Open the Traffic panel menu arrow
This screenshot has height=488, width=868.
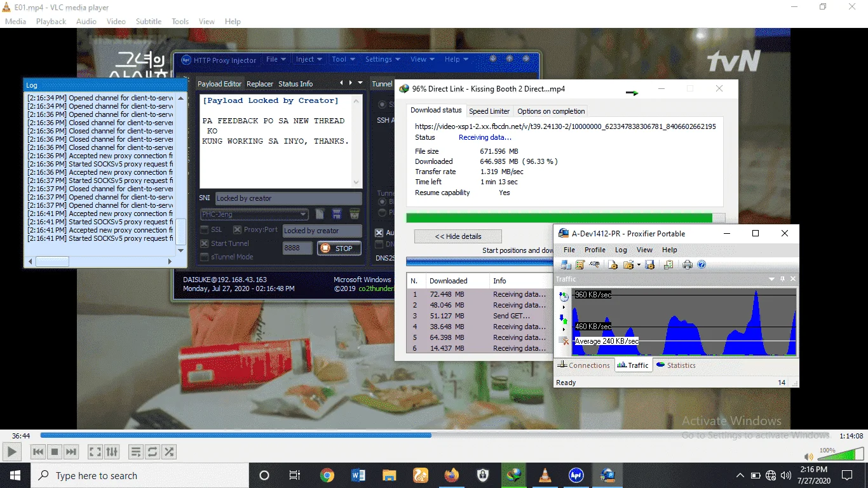point(772,279)
